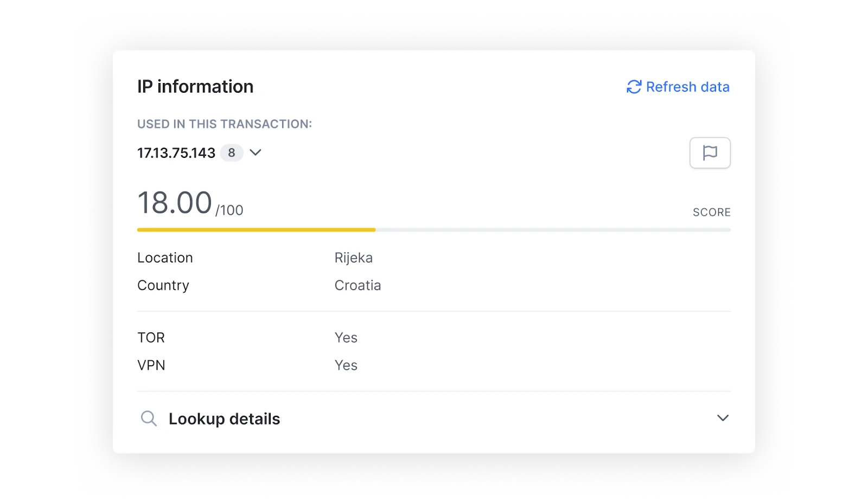Expand the Lookup details section
Viewport: 868px width, 502px height.
click(x=434, y=418)
